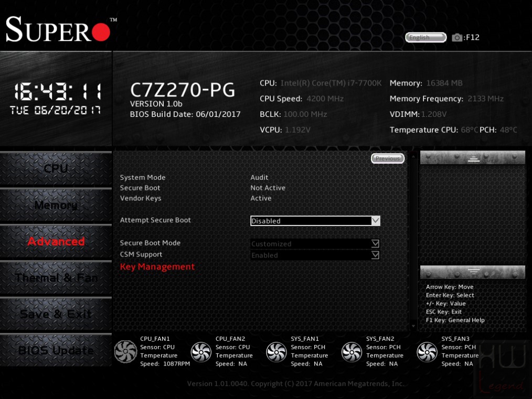Click the Secure Boot Mode label
Image resolution: width=532 pixels, height=399 pixels.
(150, 243)
